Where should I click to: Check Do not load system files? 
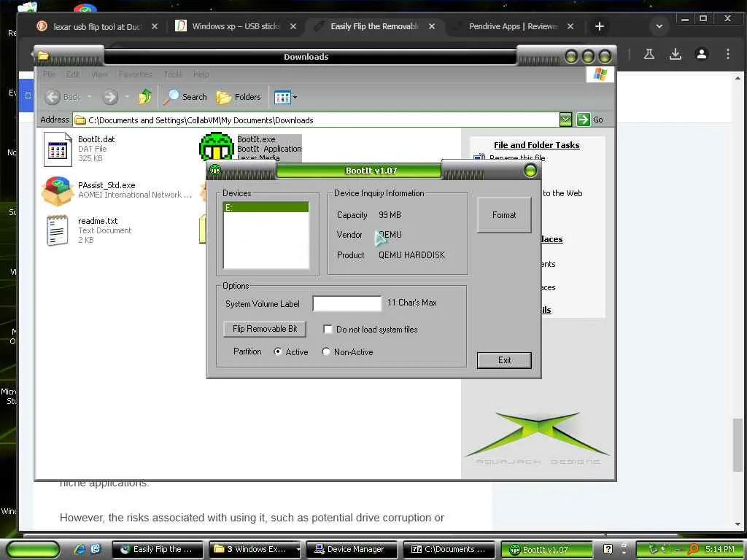(328, 329)
